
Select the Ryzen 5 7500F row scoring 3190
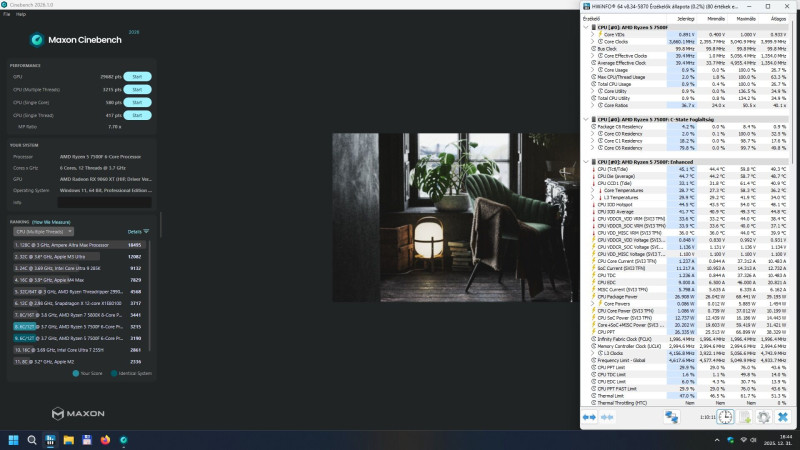(x=78, y=338)
